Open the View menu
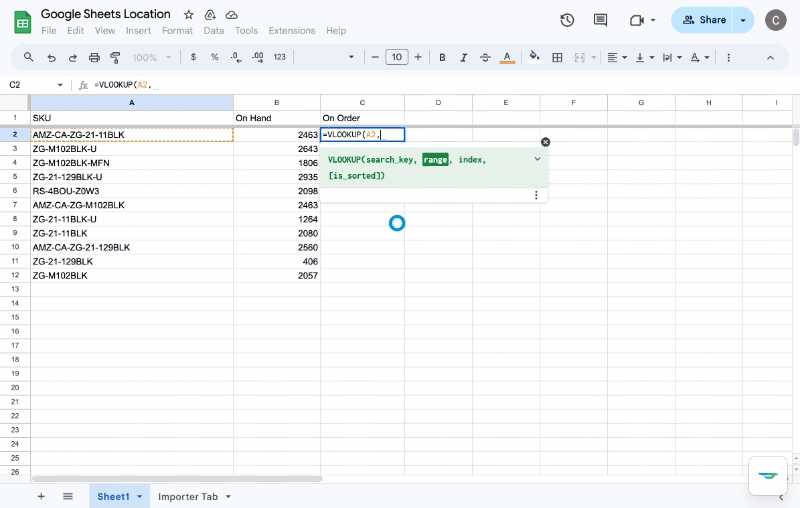This screenshot has width=800, height=508. tap(105, 31)
